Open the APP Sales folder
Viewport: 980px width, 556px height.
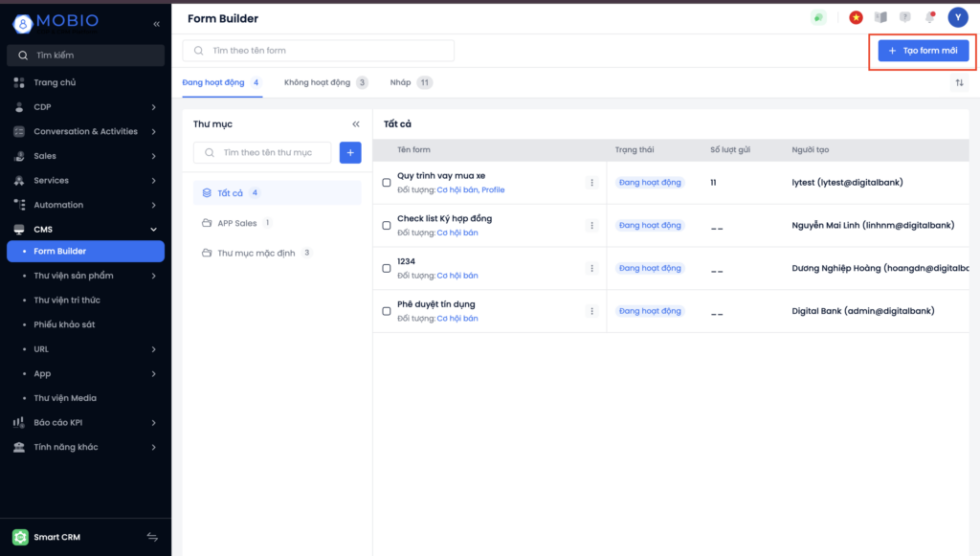tap(236, 223)
